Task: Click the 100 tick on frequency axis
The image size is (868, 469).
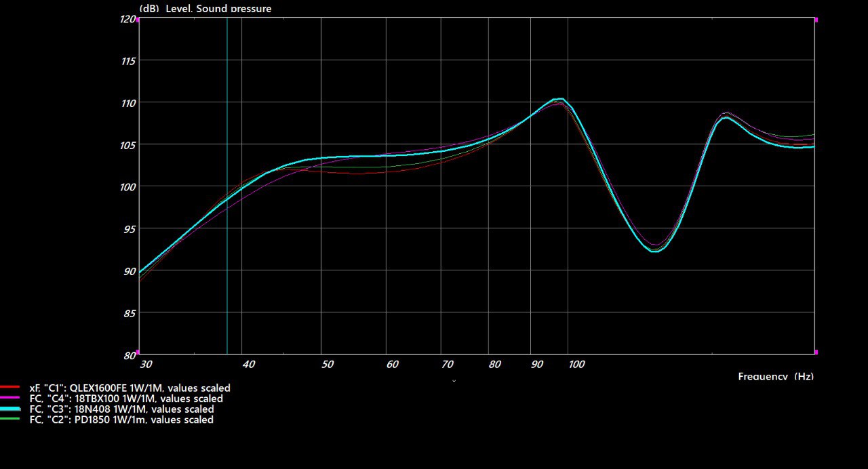Action: [576, 365]
